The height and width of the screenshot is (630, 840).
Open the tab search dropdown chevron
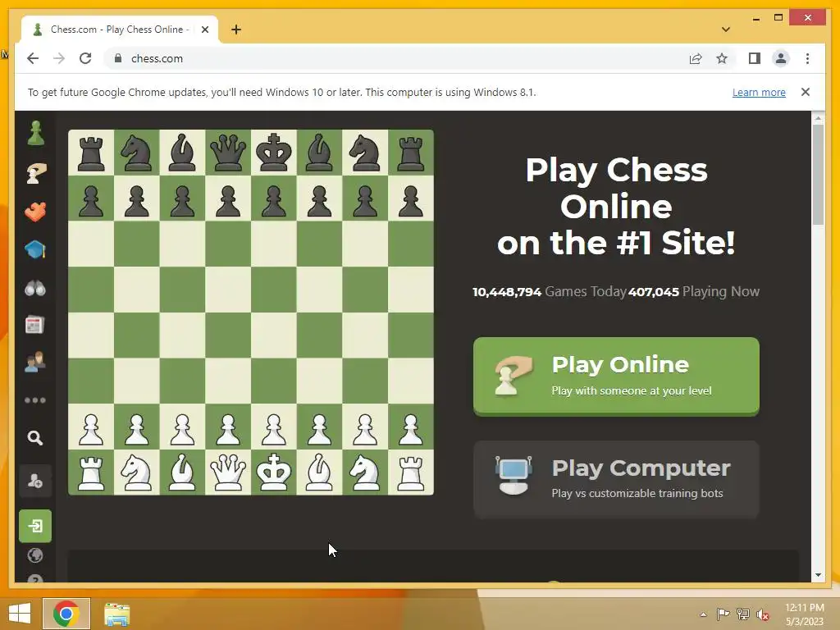[726, 30]
